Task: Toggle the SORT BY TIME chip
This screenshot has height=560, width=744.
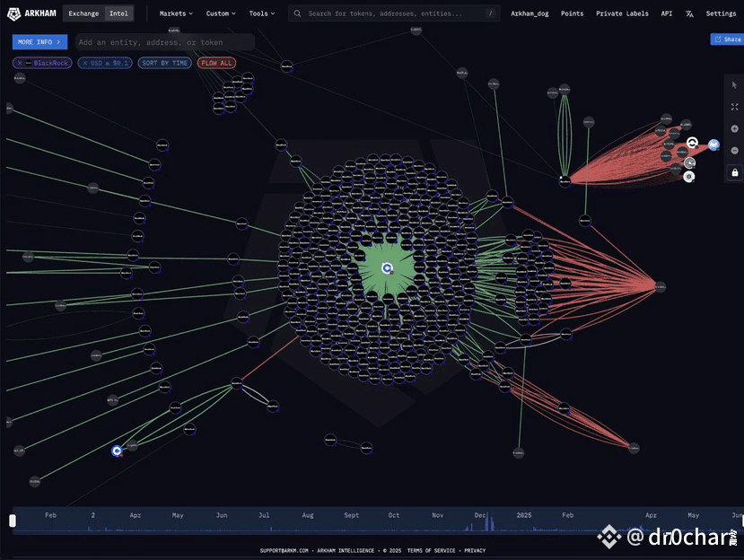Action: [164, 63]
